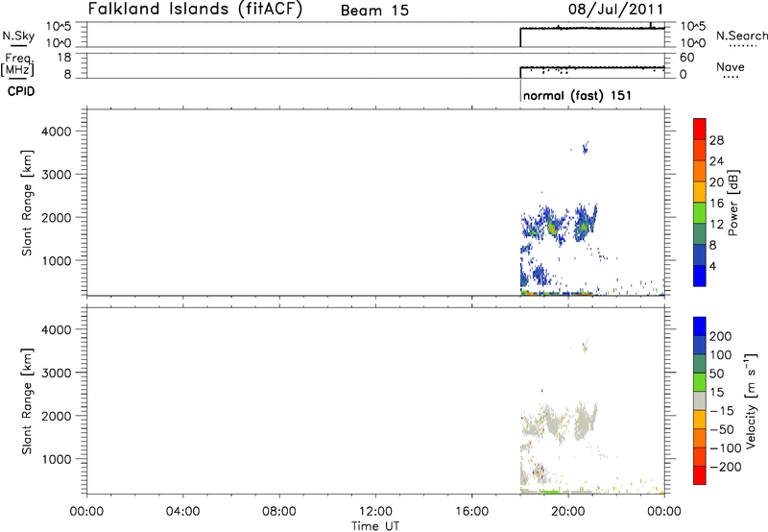The height and width of the screenshot is (532, 768).
Task: Select the grey Velocity segment between -15 and 15
Action: (700, 400)
